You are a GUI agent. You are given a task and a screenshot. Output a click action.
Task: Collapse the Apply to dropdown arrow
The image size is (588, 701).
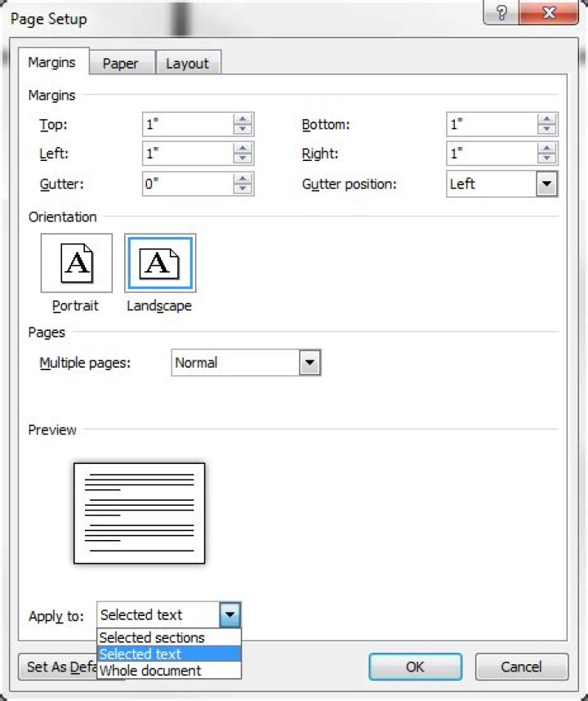229,614
